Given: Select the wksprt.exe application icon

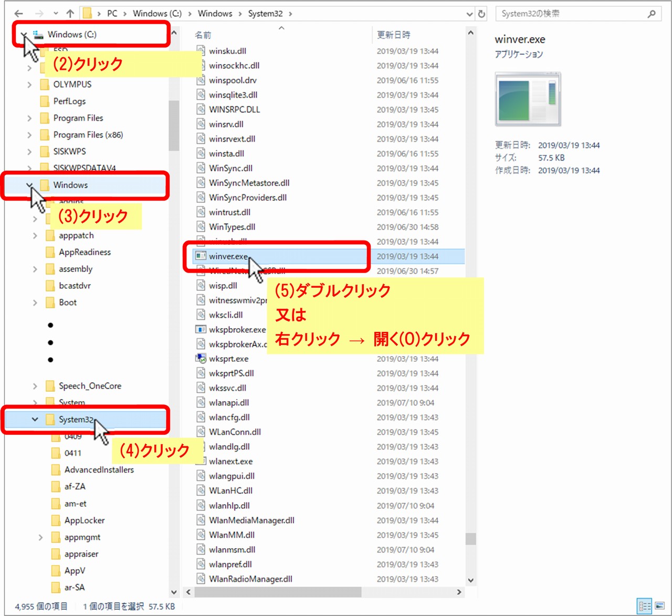Looking at the screenshot, I should coord(201,359).
